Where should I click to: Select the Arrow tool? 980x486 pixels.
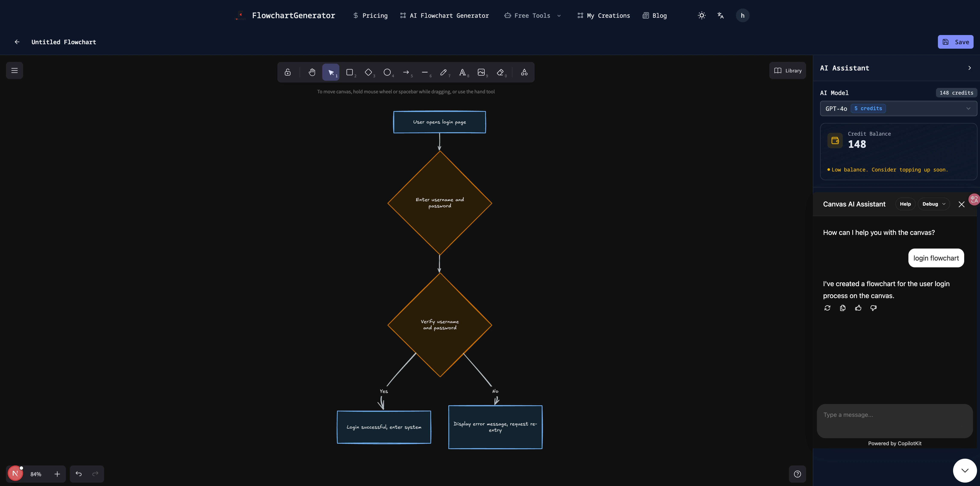tap(406, 72)
